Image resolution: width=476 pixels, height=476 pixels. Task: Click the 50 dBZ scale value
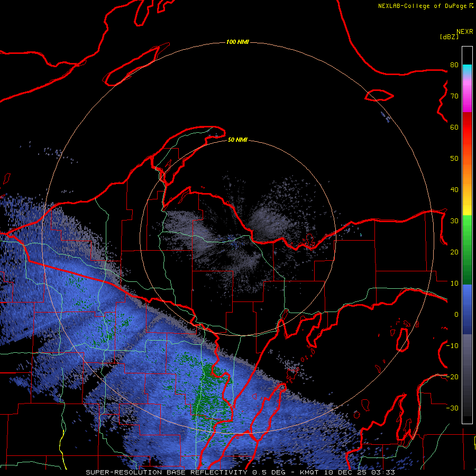(x=454, y=159)
